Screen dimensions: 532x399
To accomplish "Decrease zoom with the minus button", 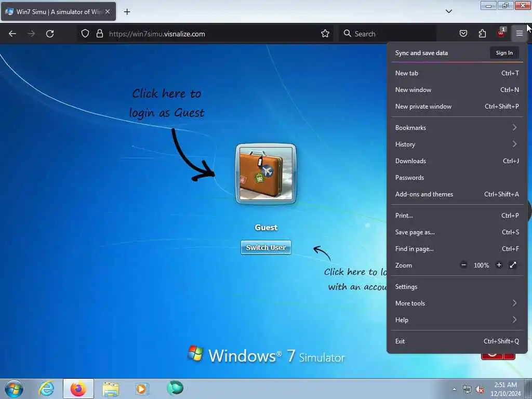I will pos(463,265).
